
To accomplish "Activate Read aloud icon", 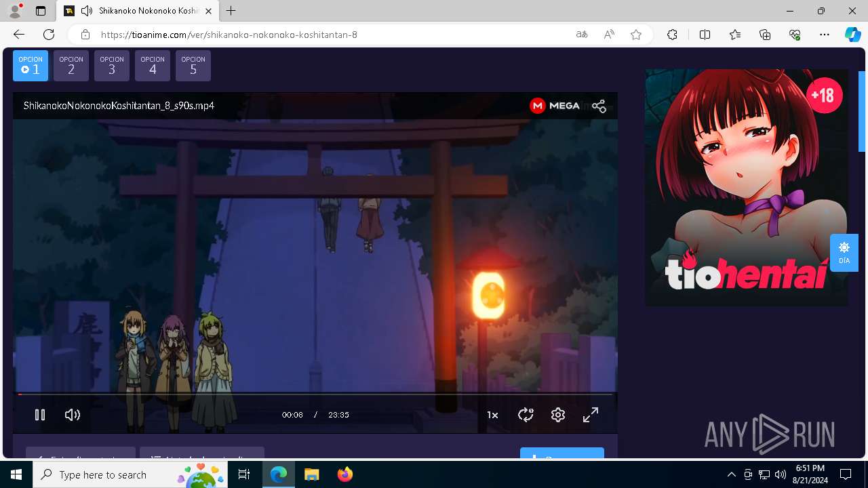I will pos(609,35).
